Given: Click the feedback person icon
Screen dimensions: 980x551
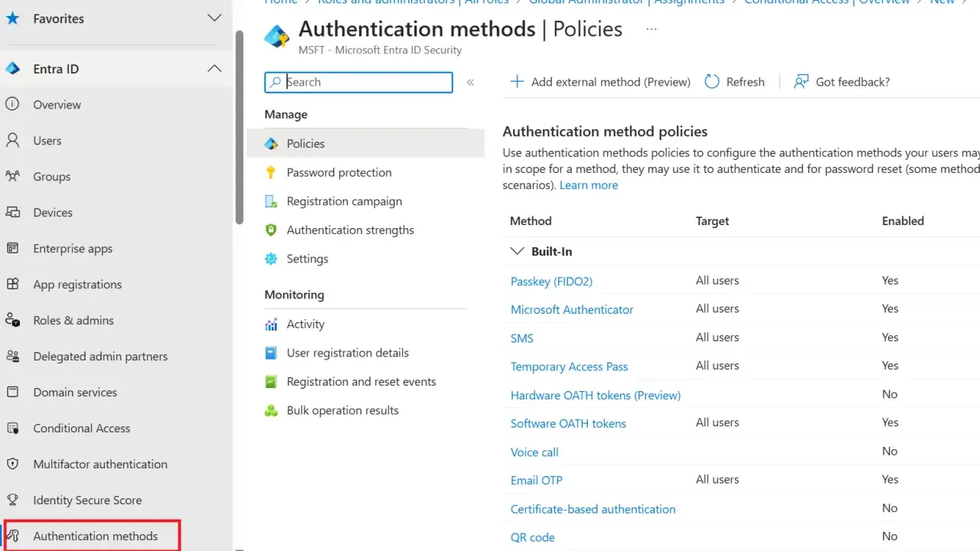Looking at the screenshot, I should click(801, 82).
